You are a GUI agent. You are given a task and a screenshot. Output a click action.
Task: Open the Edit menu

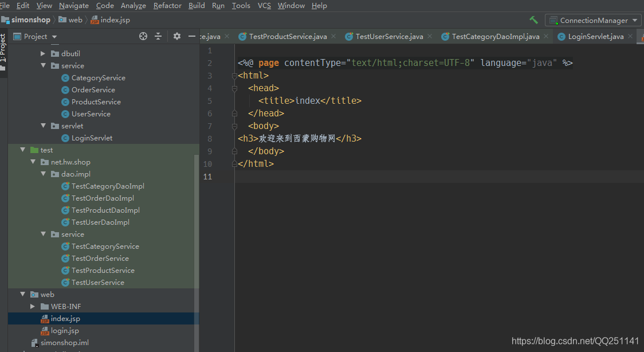click(x=22, y=6)
